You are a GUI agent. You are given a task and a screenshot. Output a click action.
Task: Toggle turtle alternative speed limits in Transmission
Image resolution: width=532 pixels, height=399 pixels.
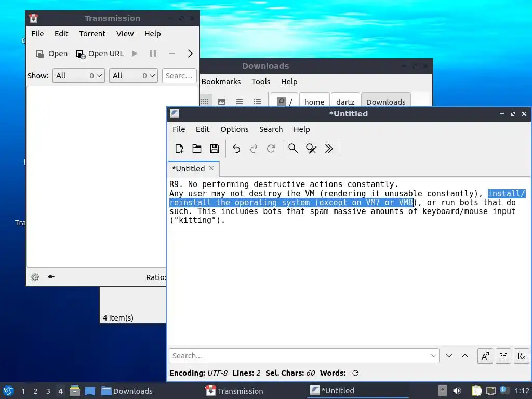pyautogui.click(x=51, y=277)
